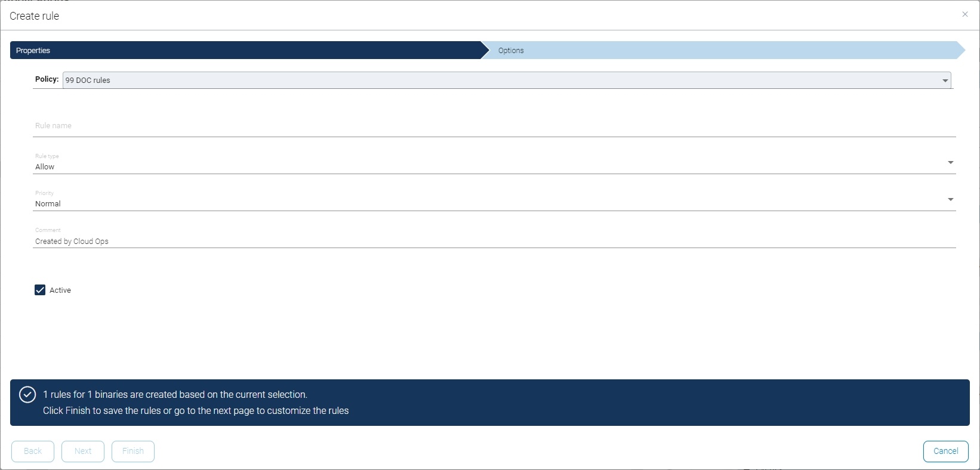Click the Next button
This screenshot has width=980, height=470.
pyautogui.click(x=83, y=451)
